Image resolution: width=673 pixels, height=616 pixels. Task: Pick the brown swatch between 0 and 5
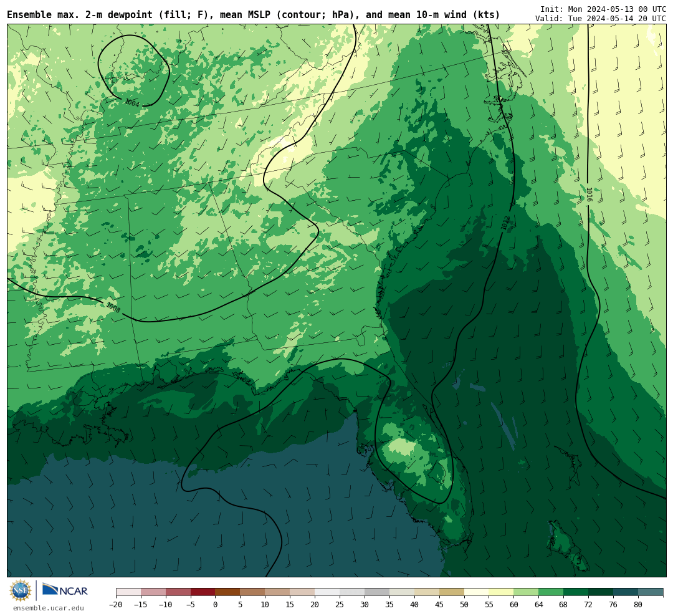pos(227,592)
